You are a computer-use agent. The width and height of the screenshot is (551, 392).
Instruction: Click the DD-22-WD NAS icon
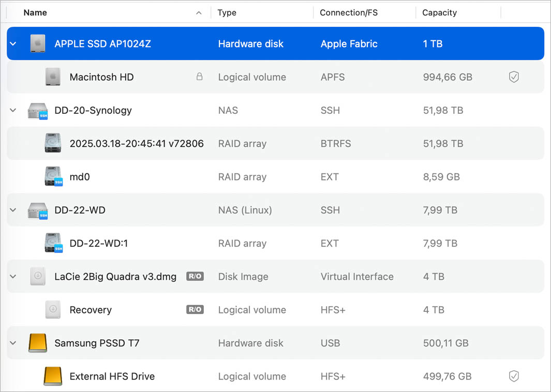click(x=37, y=210)
